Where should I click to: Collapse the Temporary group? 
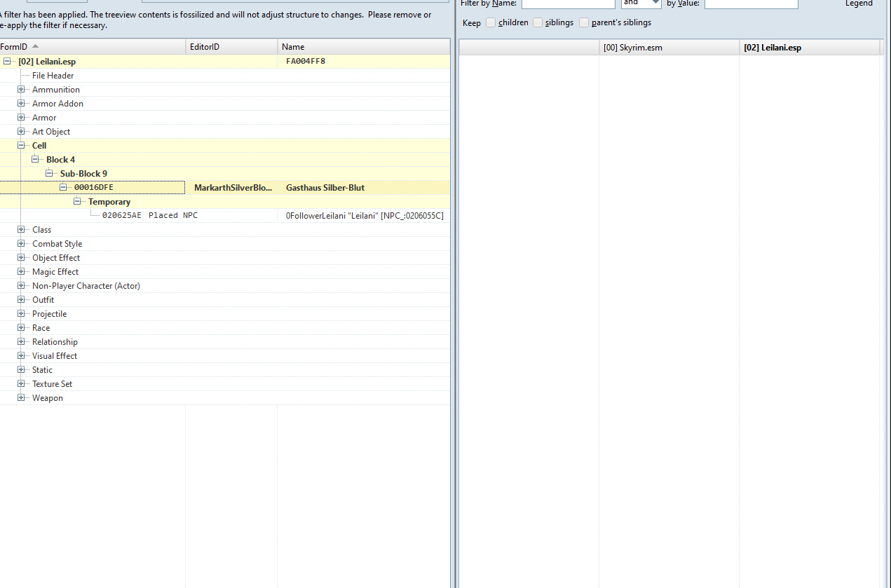(x=77, y=202)
